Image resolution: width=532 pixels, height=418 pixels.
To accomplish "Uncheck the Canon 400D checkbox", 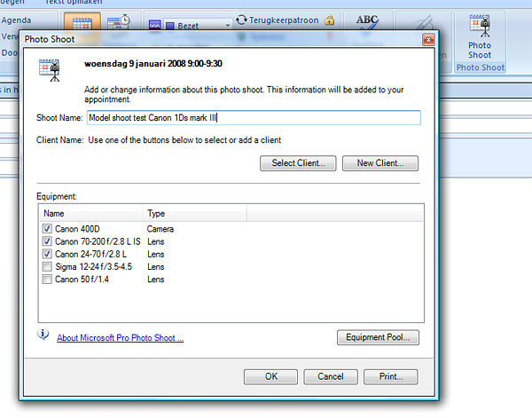I will (47, 229).
